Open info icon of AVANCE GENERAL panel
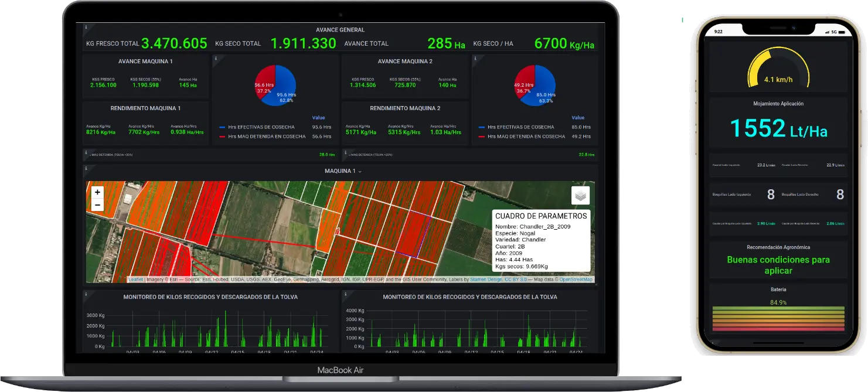The width and height of the screenshot is (868, 392). pyautogui.click(x=86, y=27)
